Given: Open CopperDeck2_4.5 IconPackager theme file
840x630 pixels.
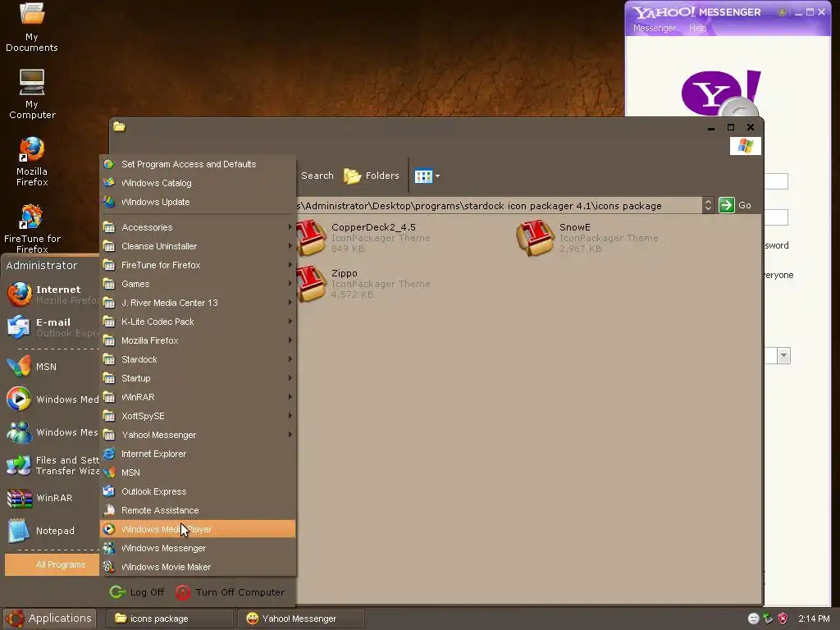Looking at the screenshot, I should pyautogui.click(x=364, y=237).
